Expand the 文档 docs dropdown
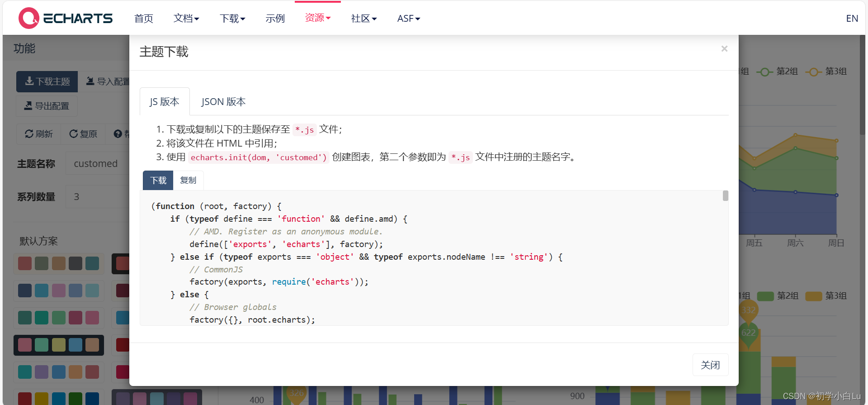Image resolution: width=868 pixels, height=405 pixels. tap(186, 19)
